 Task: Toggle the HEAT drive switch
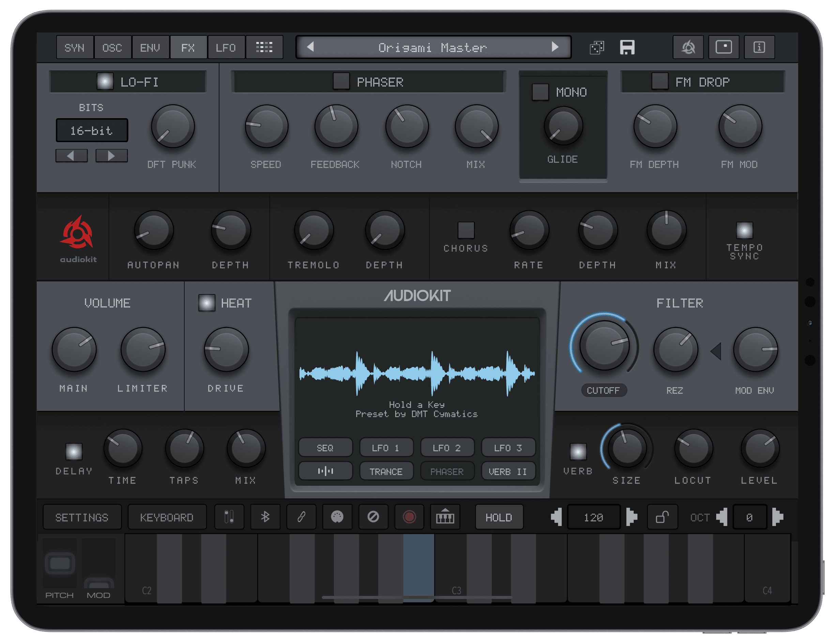tap(207, 303)
